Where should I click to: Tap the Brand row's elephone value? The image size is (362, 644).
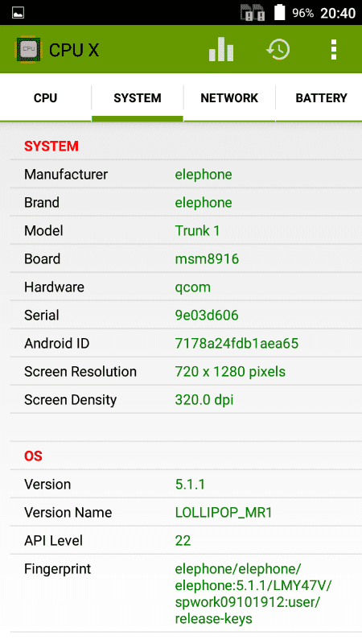(x=204, y=203)
